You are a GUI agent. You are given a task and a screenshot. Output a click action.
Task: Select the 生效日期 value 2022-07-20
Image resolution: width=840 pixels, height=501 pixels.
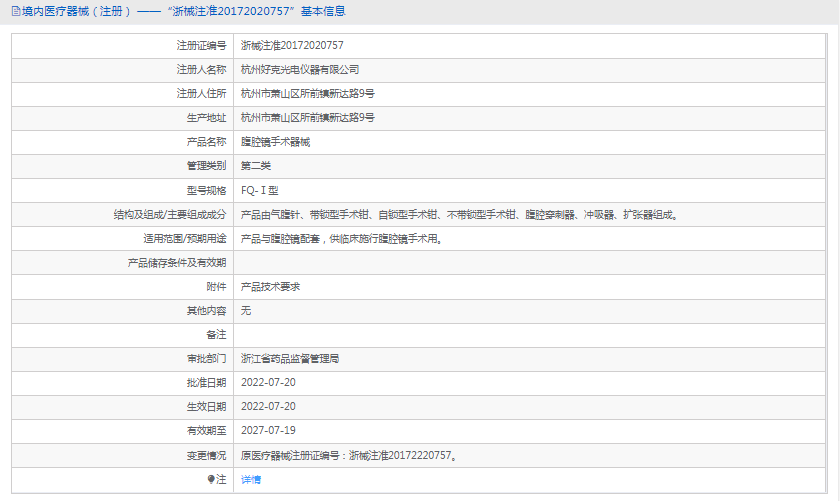tap(268, 407)
